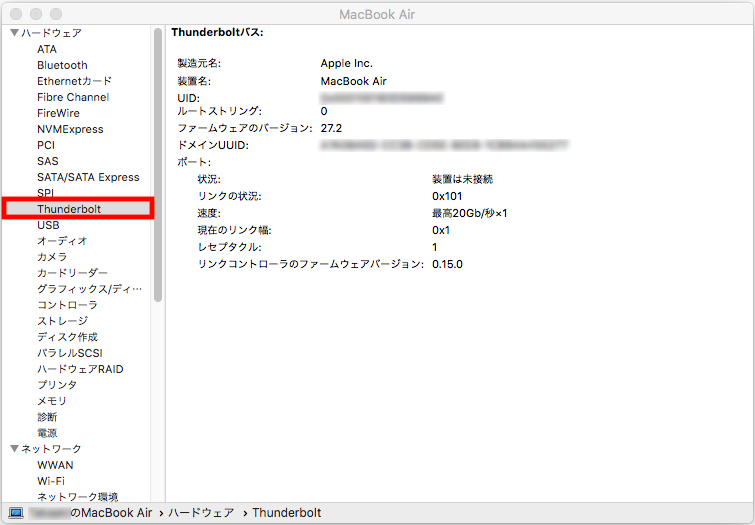Select Wi-Fi under ネットワーク

point(51,481)
